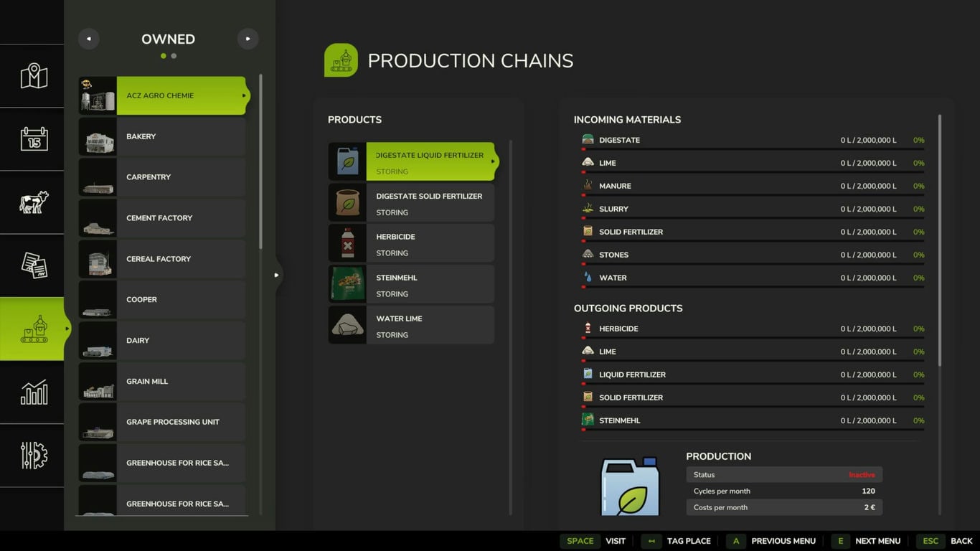The image size is (980, 551).
Task: Switch to previous Owned category arrow
Action: coord(89,39)
